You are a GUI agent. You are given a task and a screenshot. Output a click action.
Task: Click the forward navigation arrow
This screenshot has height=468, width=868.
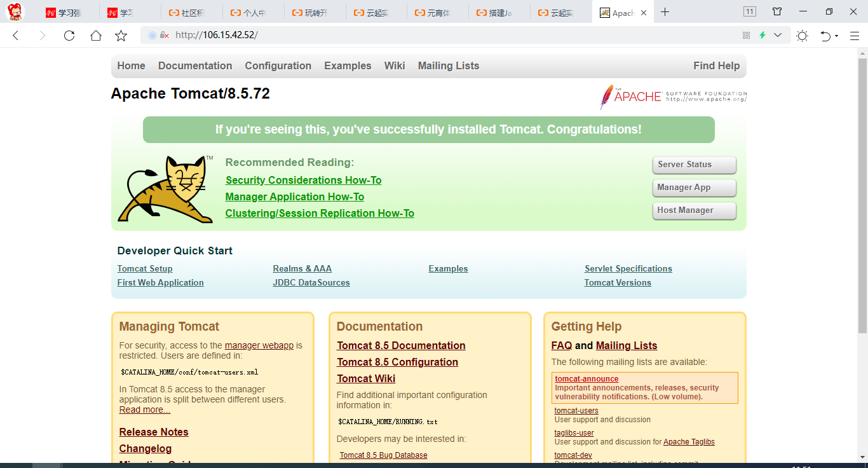click(43, 36)
